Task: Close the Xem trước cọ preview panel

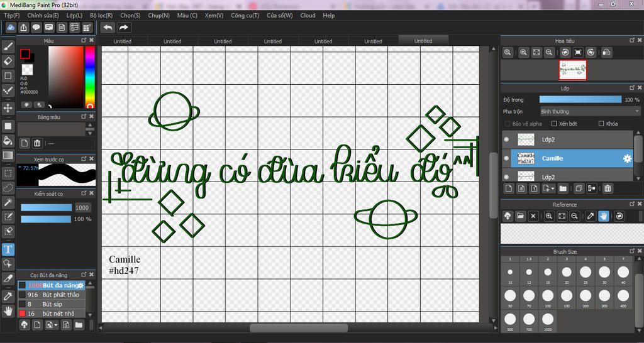Action: click(x=91, y=158)
